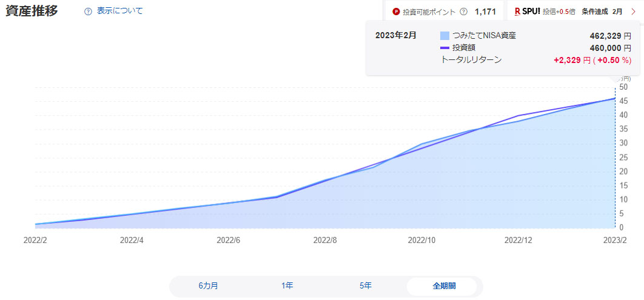This screenshot has width=644, height=300.
Task: Click the 2022/6 x-axis date label
Action: pos(229,240)
